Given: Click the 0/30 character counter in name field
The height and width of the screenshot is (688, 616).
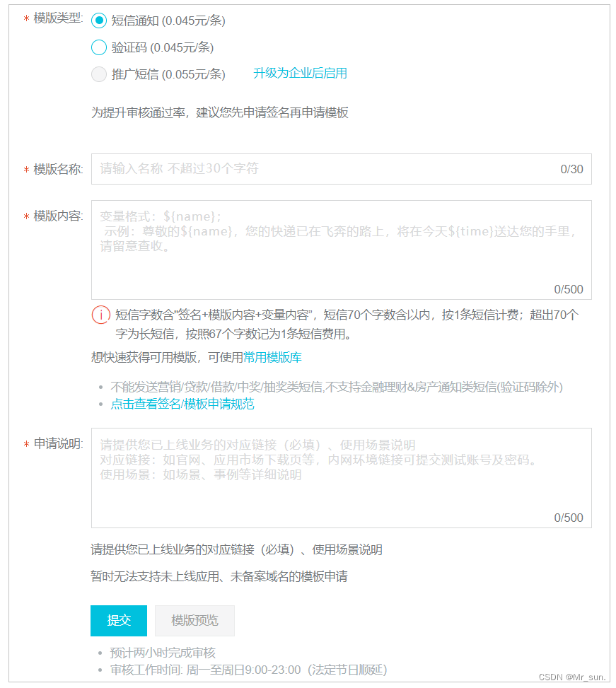Looking at the screenshot, I should [x=574, y=169].
